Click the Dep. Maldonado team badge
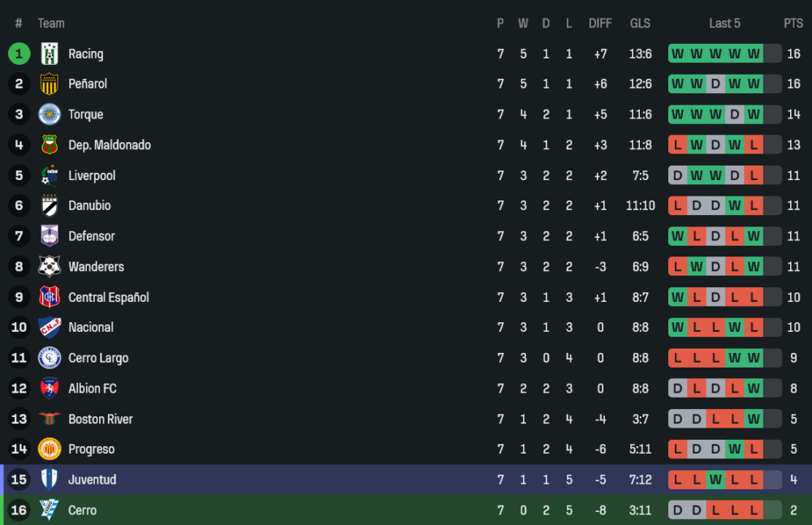This screenshot has height=525, width=812. (50, 145)
